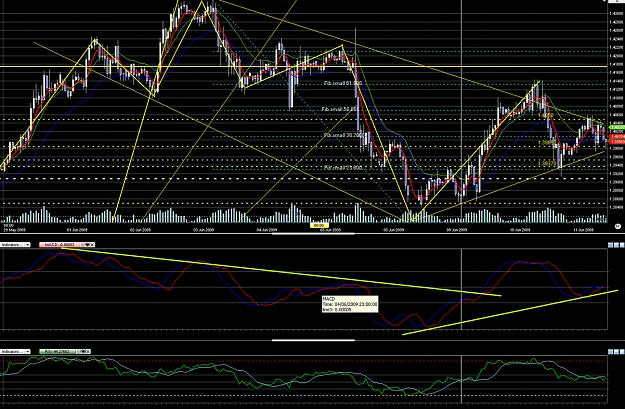Click the '10 Jun 2009' date label
The height and width of the screenshot is (409, 625).
520,230
